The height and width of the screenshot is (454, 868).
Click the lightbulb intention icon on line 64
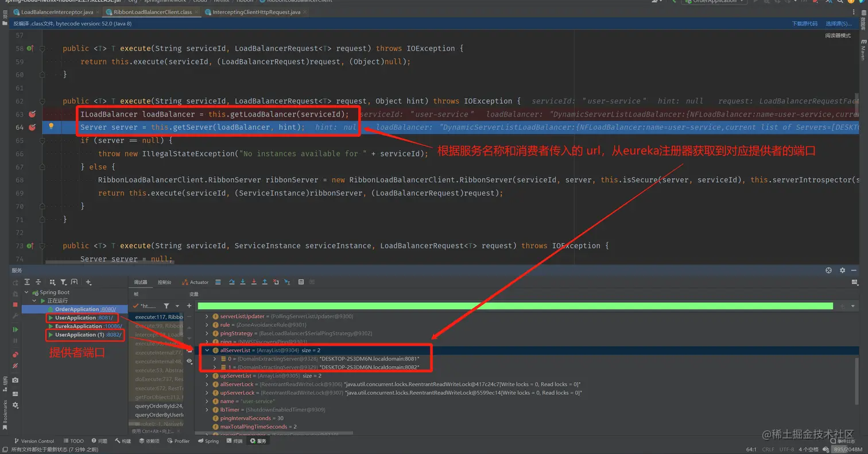coord(51,126)
